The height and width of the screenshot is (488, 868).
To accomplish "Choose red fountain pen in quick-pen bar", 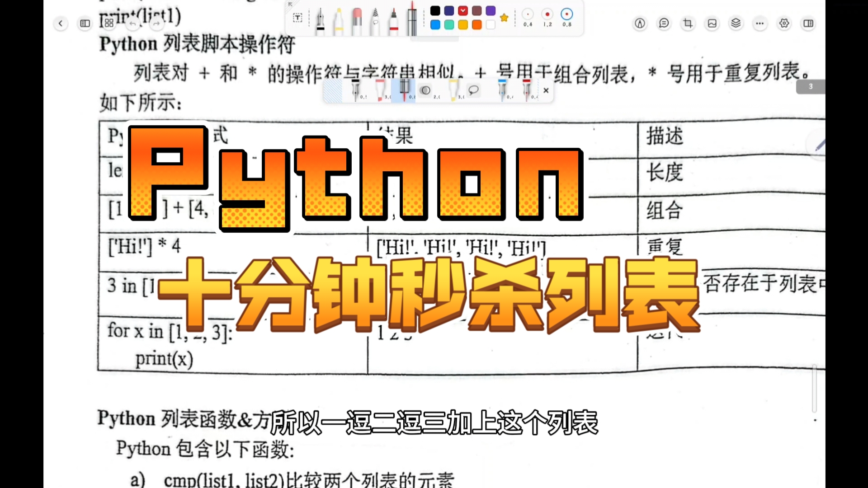I will [x=527, y=90].
